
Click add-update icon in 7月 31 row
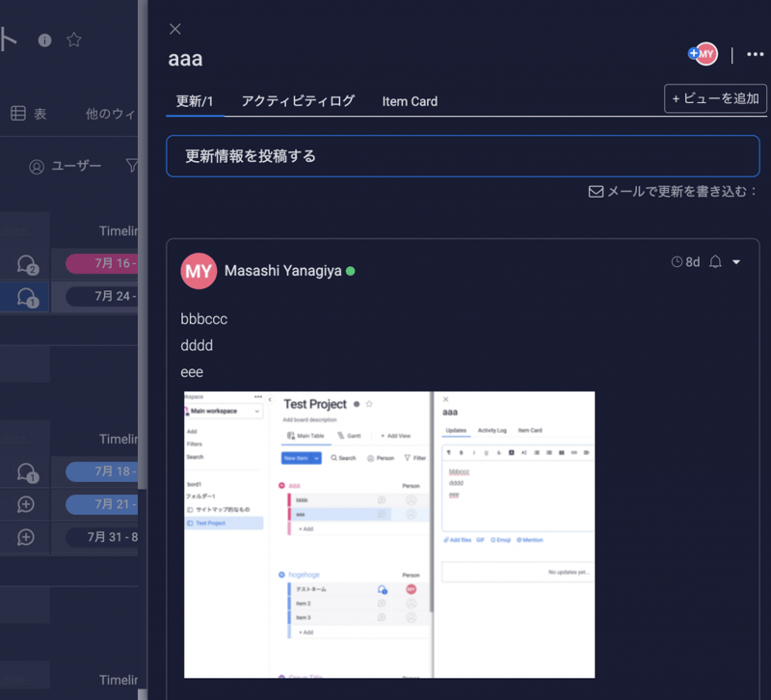pos(26,537)
